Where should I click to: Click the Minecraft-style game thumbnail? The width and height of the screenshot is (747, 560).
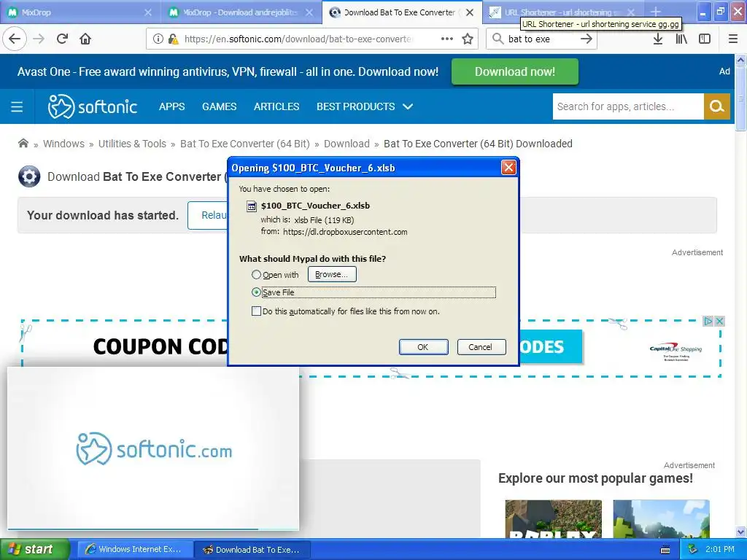pos(661,519)
